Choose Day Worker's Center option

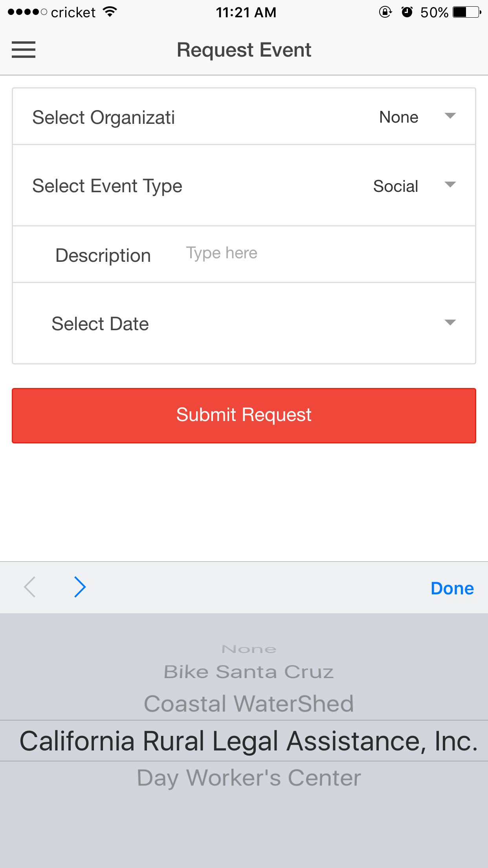pyautogui.click(x=249, y=778)
